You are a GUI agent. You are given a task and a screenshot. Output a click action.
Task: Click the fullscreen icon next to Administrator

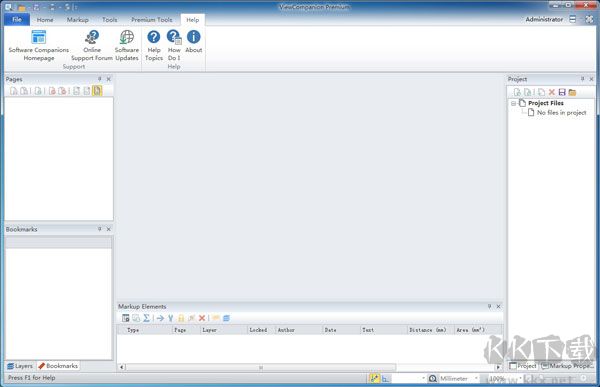point(589,19)
